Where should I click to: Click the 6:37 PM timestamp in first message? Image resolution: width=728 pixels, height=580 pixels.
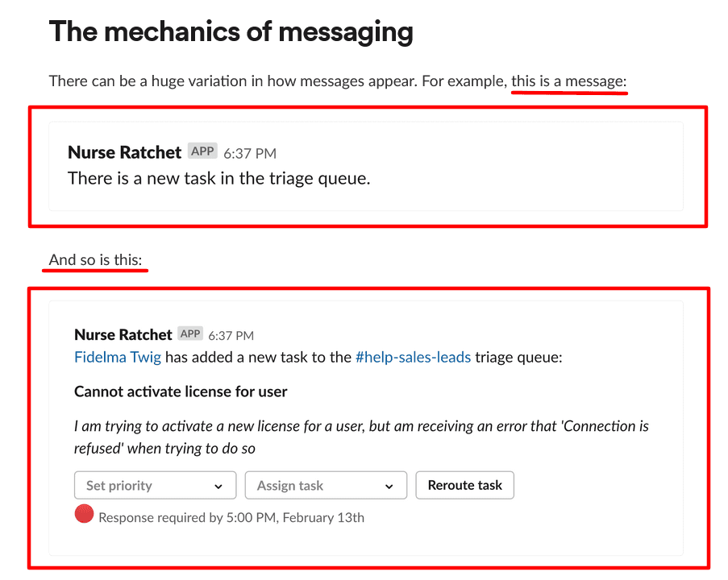(x=249, y=152)
